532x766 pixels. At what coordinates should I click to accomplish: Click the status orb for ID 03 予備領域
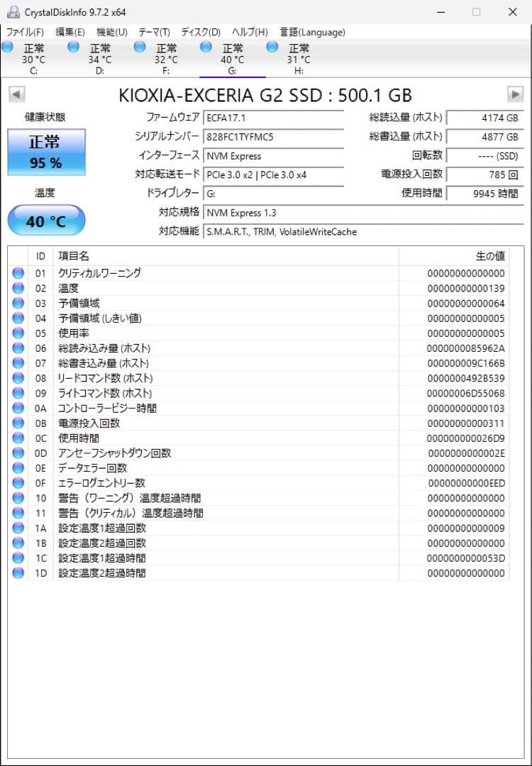[x=18, y=303]
